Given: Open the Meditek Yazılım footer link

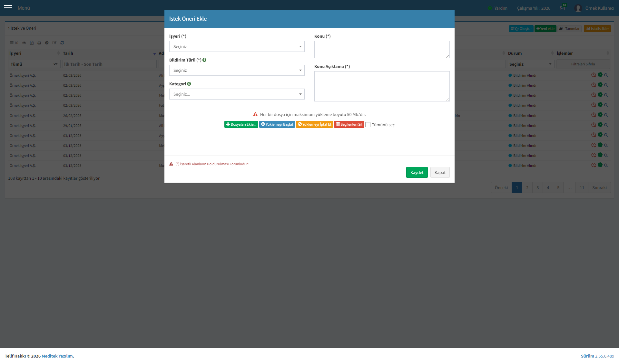Looking at the screenshot, I should pyautogui.click(x=57, y=356).
